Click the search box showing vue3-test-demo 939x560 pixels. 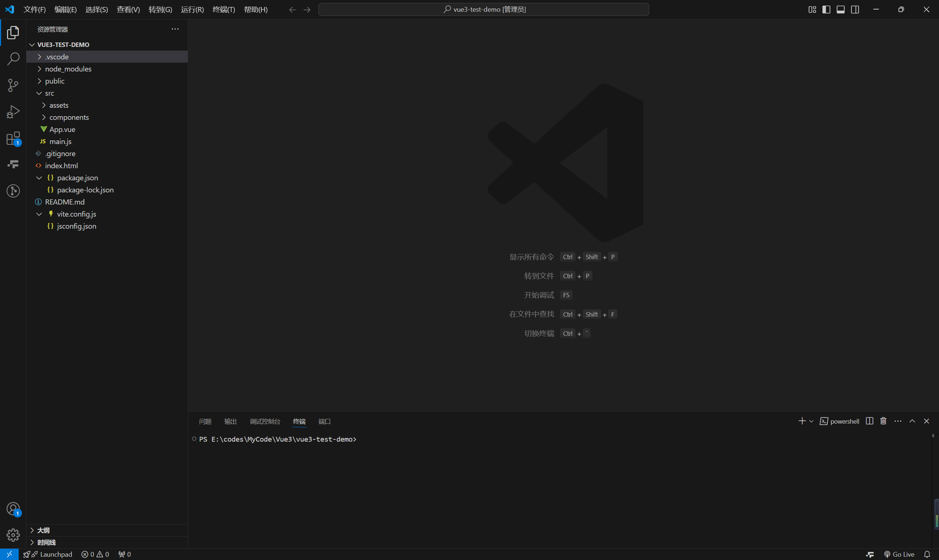484,9
